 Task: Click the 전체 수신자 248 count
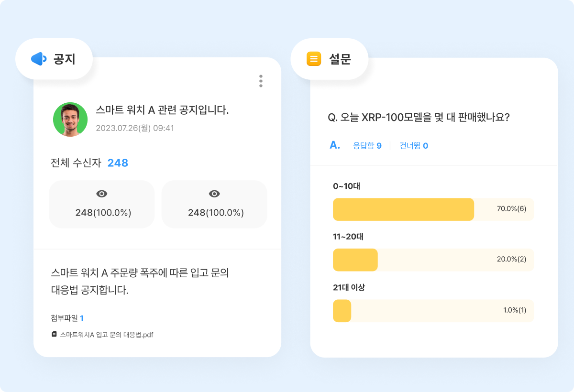coord(118,163)
